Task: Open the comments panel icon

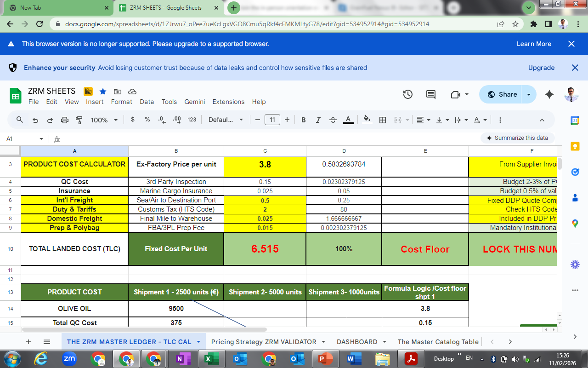Action: (x=431, y=94)
